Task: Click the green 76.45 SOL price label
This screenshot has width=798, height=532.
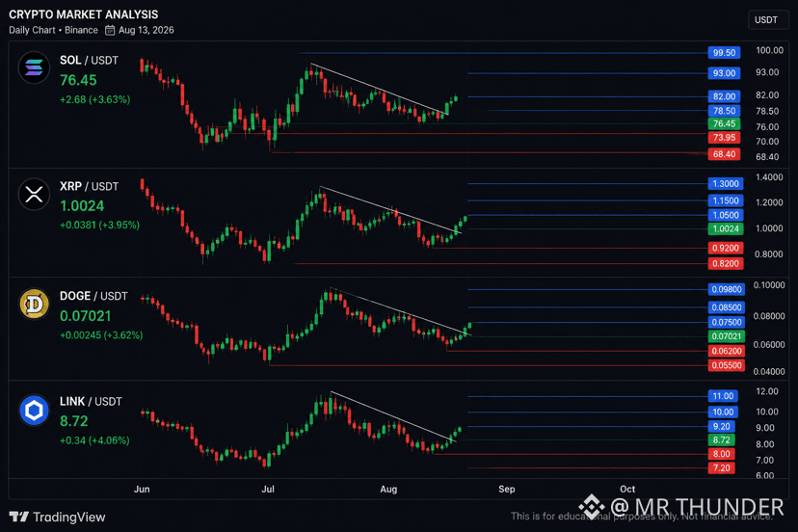Action: [x=724, y=123]
